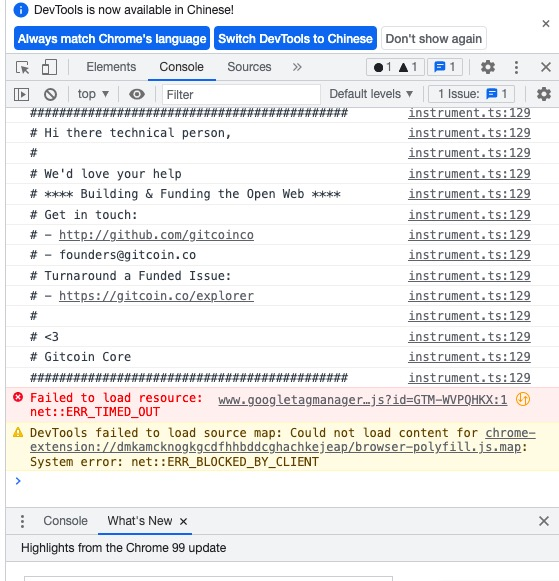Open the 1 Issue button in console toolbar

pyautogui.click(x=472, y=94)
